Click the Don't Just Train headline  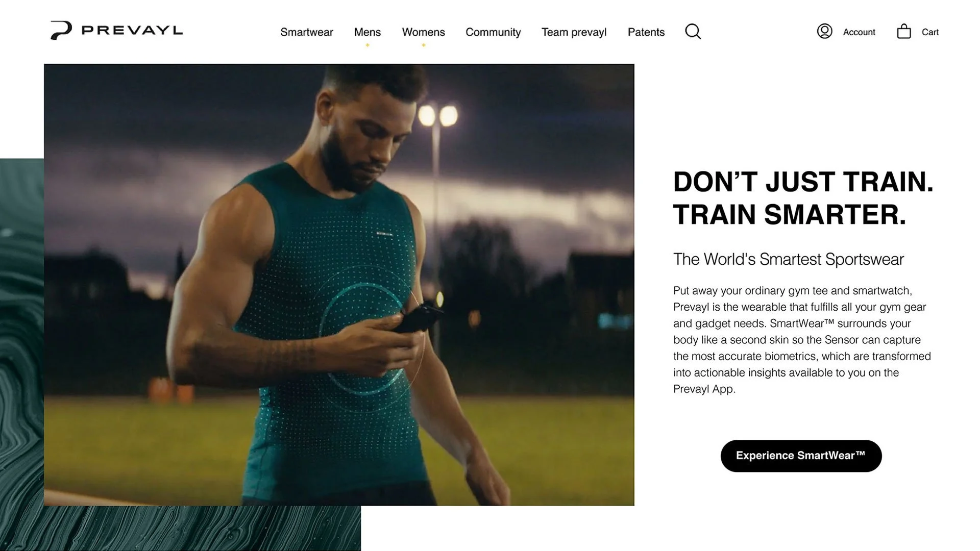[803, 198]
